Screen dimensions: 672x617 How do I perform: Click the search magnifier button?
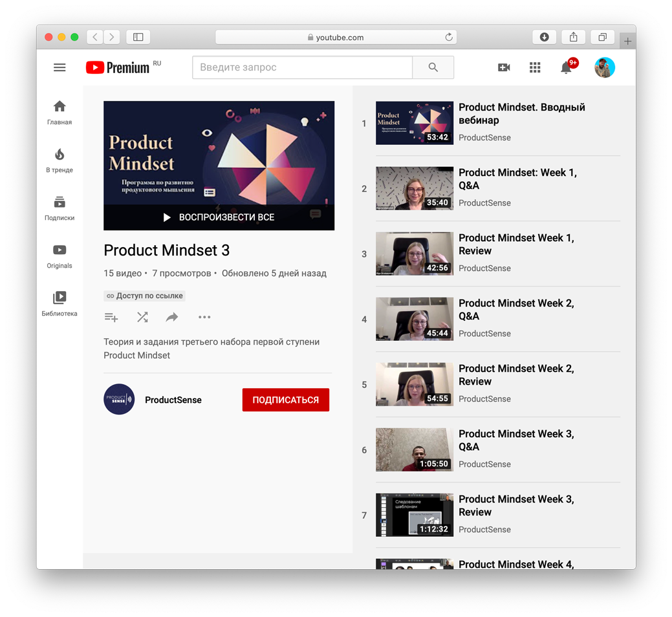[x=433, y=67]
